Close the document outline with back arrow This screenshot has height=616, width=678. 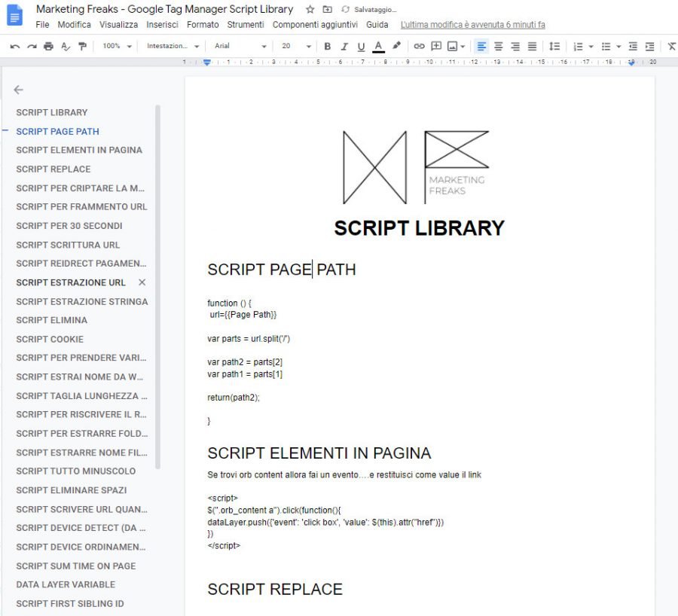(x=18, y=90)
